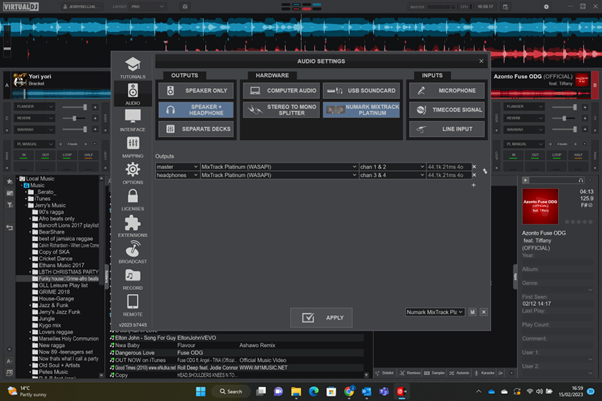The width and height of the screenshot is (602, 401).
Task: Open the Licenses padlock section
Action: pos(132,199)
